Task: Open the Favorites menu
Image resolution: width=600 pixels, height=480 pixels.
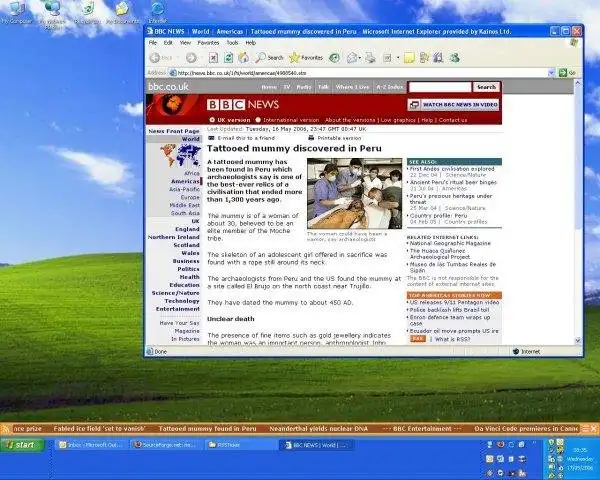Action: (209, 42)
